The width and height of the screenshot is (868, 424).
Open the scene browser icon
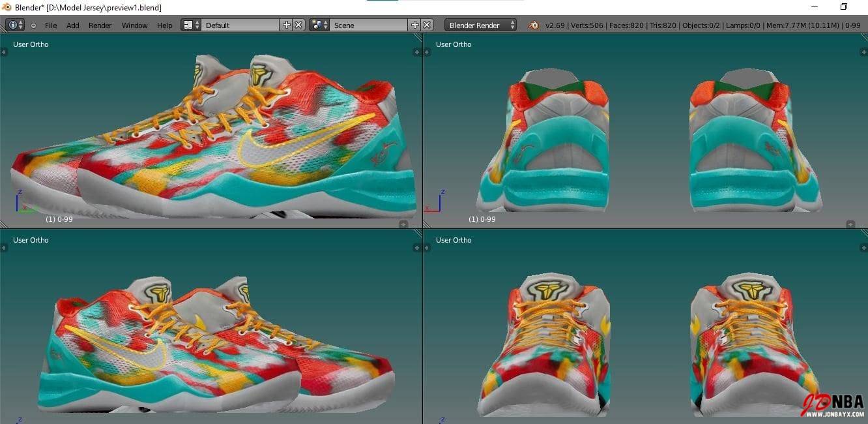tap(319, 25)
